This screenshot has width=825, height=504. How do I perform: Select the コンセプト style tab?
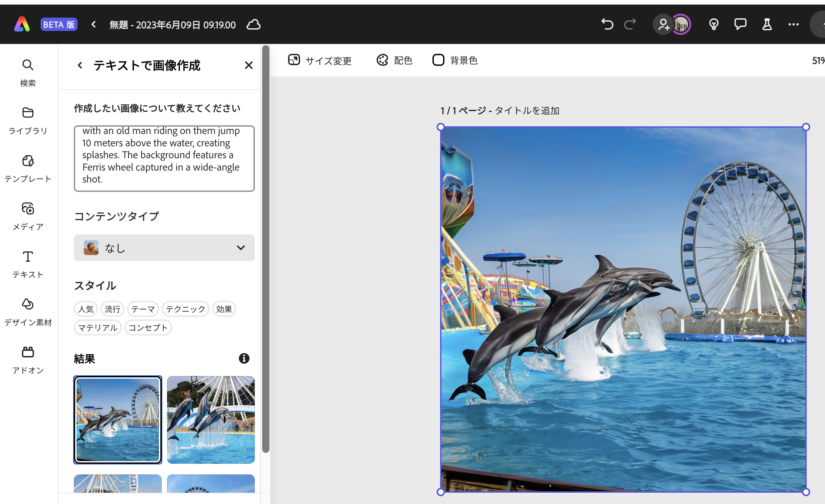click(x=148, y=327)
